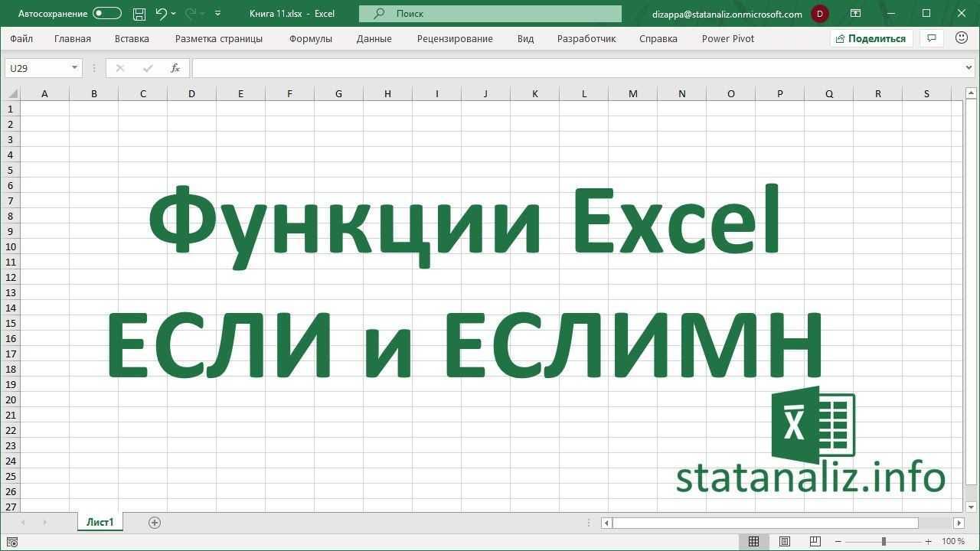Expand the Name Box dropdown arrow
This screenshot has width=980, height=551.
click(74, 68)
